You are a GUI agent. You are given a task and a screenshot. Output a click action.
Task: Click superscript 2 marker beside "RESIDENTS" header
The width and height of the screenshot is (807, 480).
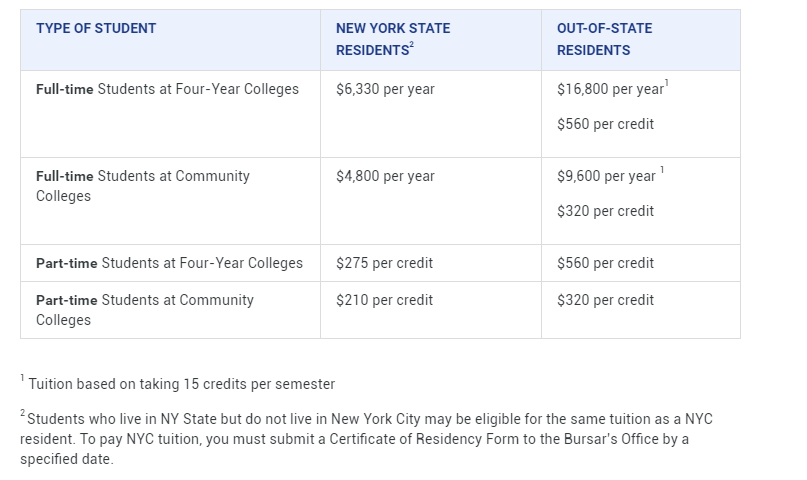411,45
